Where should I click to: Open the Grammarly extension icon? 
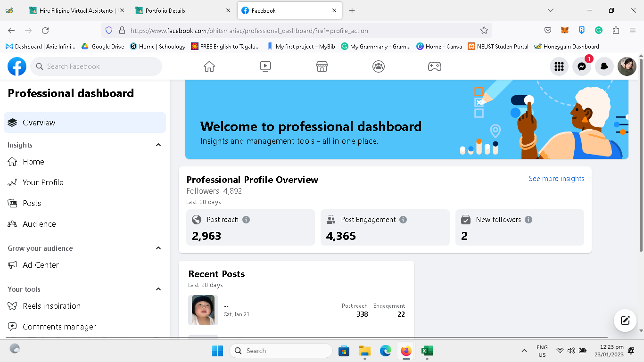(x=599, y=31)
